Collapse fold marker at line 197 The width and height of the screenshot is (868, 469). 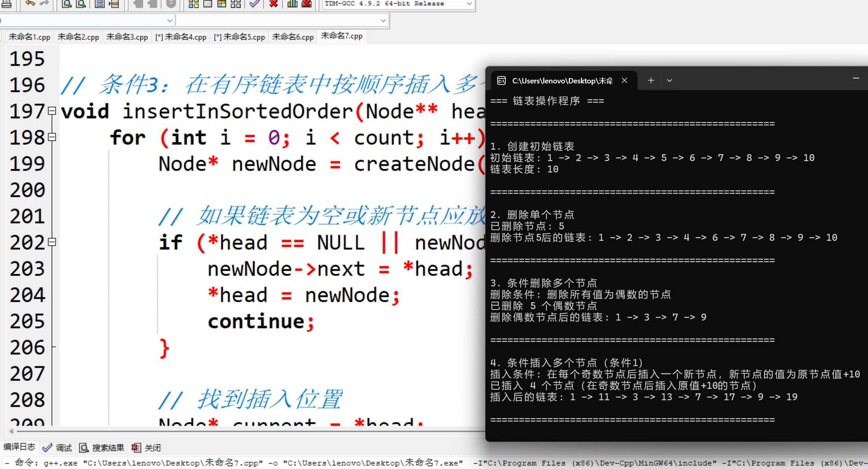pyautogui.click(x=52, y=111)
